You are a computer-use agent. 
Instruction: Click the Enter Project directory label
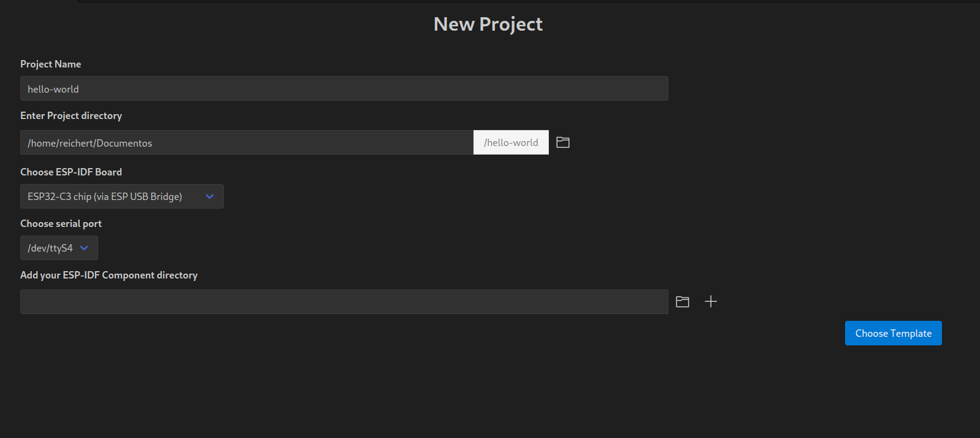[x=71, y=115]
